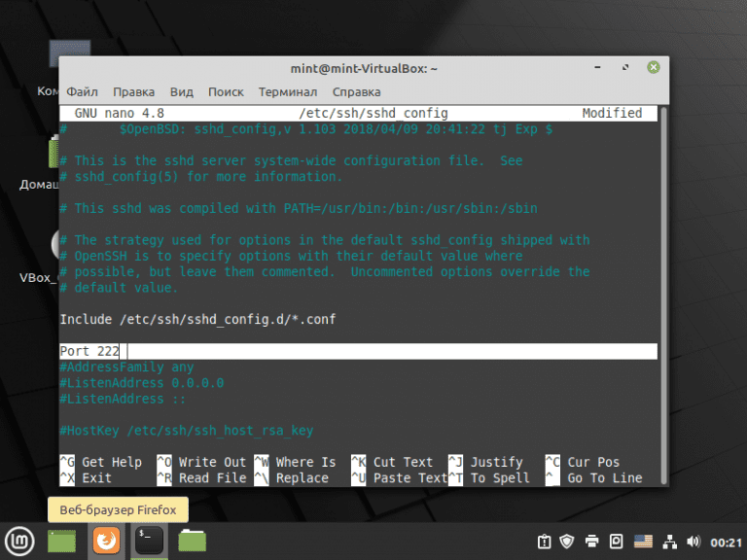Open the Файл menu
The image size is (747, 560).
point(82,92)
